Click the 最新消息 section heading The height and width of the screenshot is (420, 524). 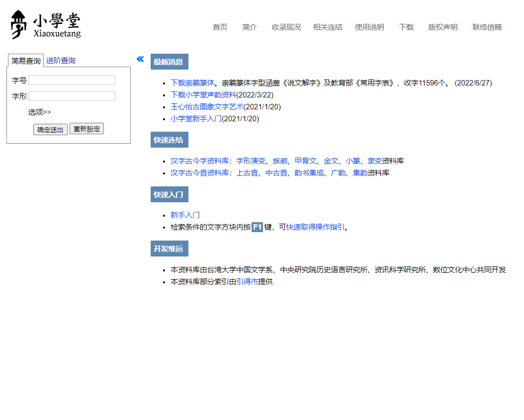point(170,62)
